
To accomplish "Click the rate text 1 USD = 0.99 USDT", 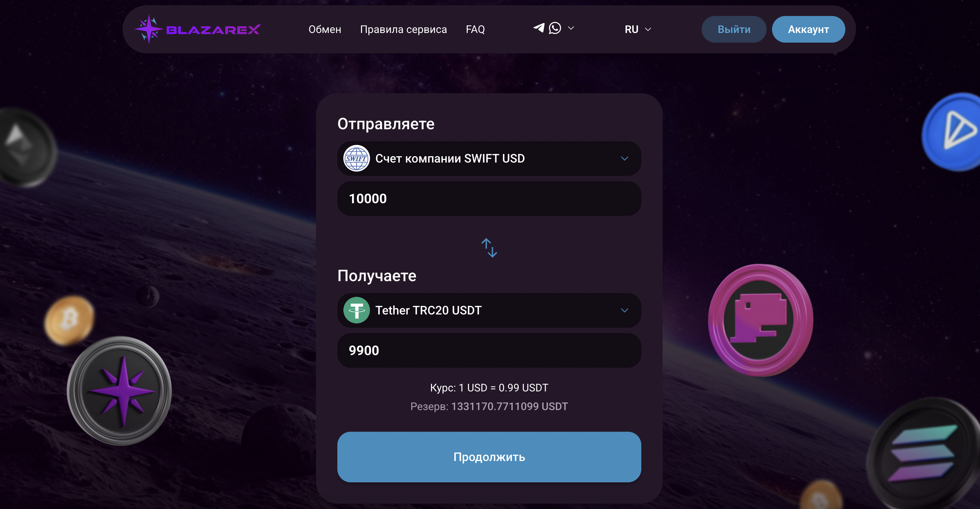I will click(503, 388).
